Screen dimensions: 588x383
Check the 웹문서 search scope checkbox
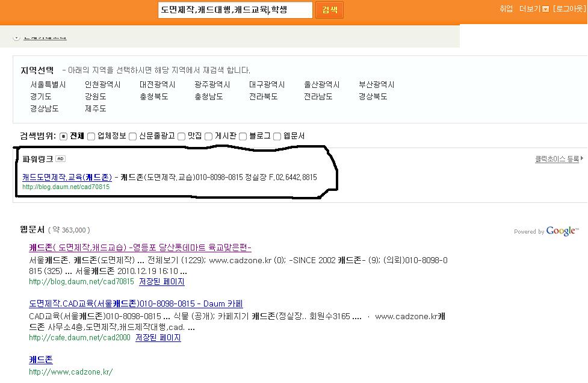(277, 137)
